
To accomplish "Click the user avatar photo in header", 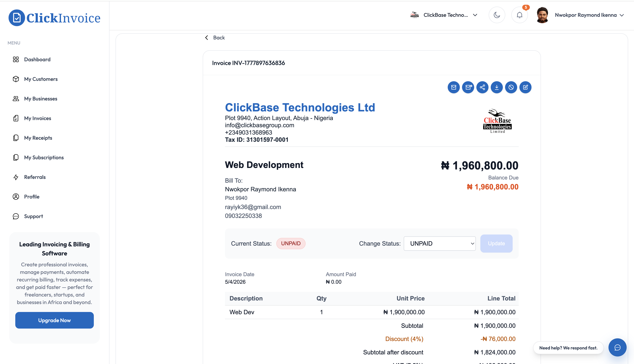I will [542, 15].
